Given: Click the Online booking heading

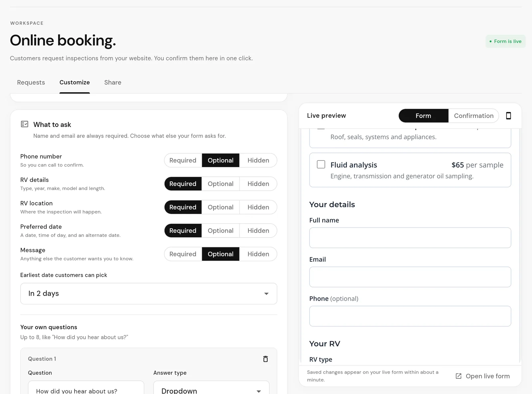Looking at the screenshot, I should point(63,41).
